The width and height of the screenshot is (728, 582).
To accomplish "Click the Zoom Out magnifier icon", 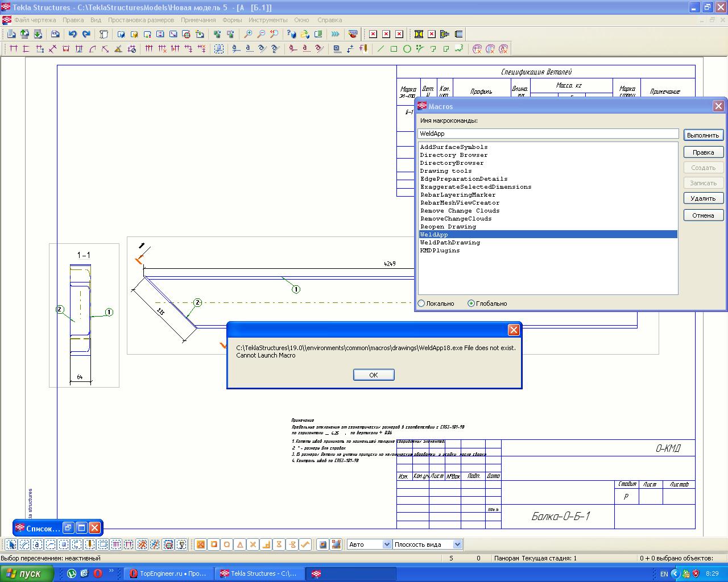I will point(261,34).
